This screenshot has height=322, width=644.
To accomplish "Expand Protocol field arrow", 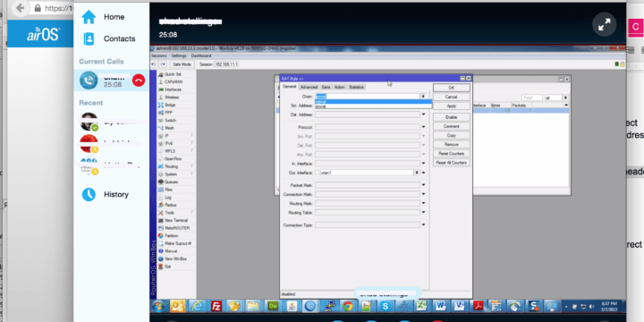I will [423, 127].
